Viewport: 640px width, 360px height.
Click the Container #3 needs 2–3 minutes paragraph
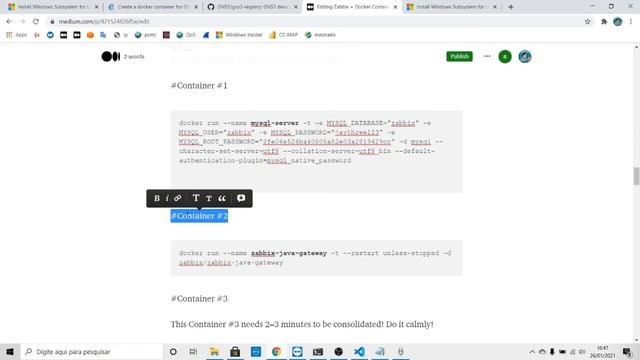coord(302,324)
